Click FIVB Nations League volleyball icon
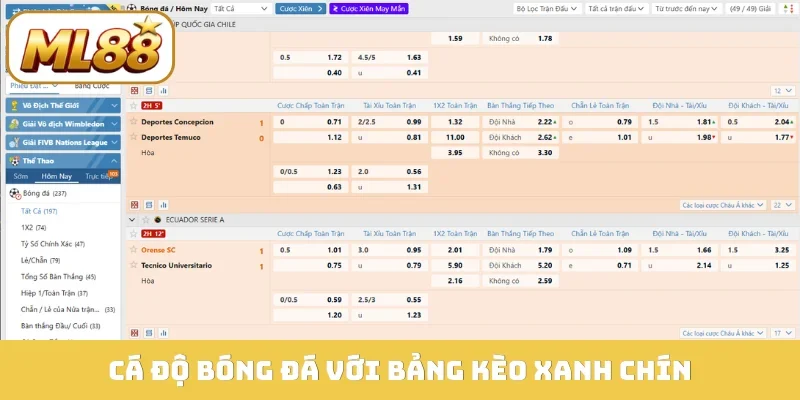The image size is (800, 400). [14, 142]
